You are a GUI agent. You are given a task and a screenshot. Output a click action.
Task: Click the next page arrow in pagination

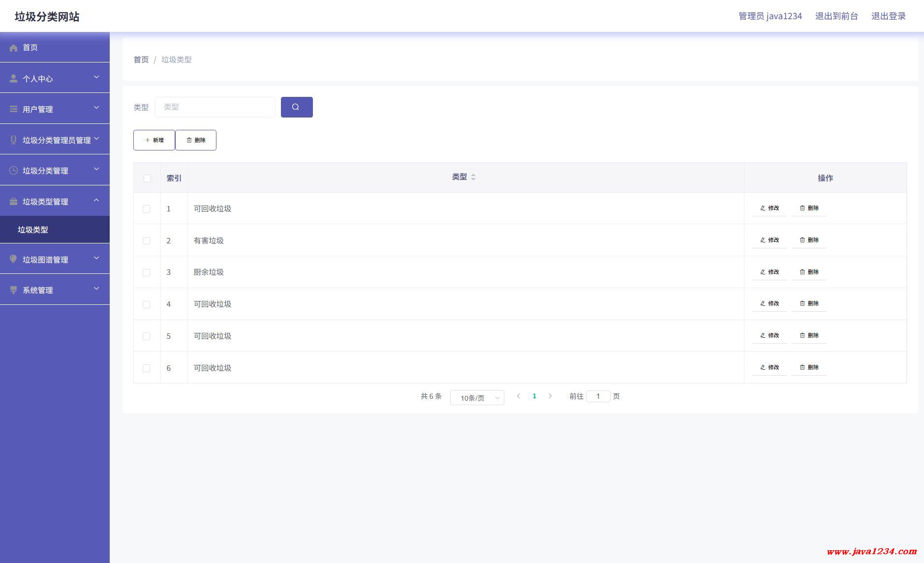550,396
